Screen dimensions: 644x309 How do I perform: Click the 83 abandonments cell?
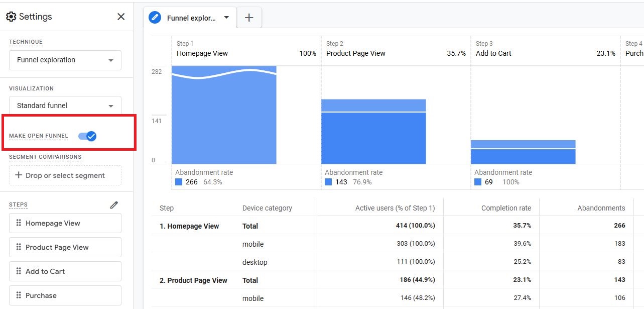click(x=621, y=262)
